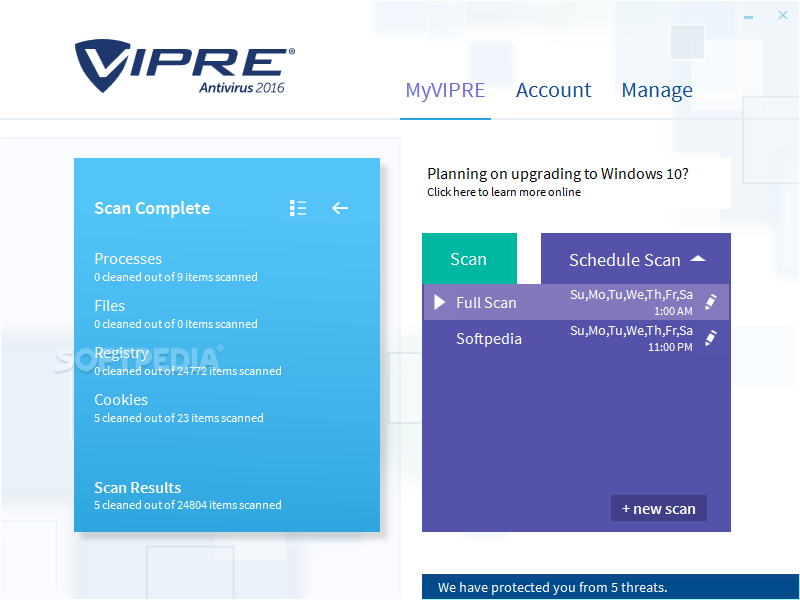Screen dimensions: 800x600
Task: Run Full Scan with the play icon
Action: point(439,302)
